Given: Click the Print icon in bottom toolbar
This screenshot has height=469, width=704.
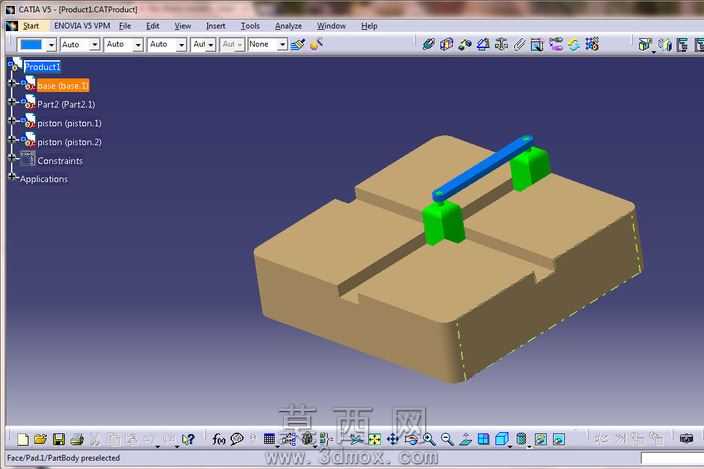Looking at the screenshot, I should click(77, 439).
